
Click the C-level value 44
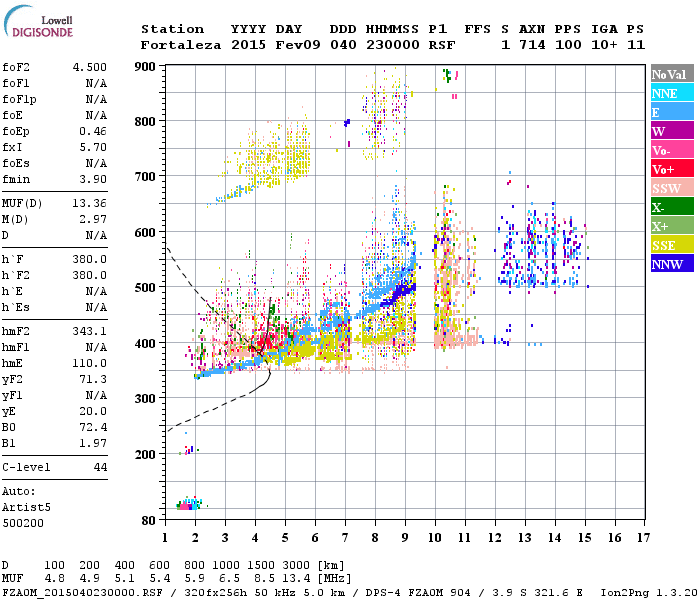coord(100,467)
